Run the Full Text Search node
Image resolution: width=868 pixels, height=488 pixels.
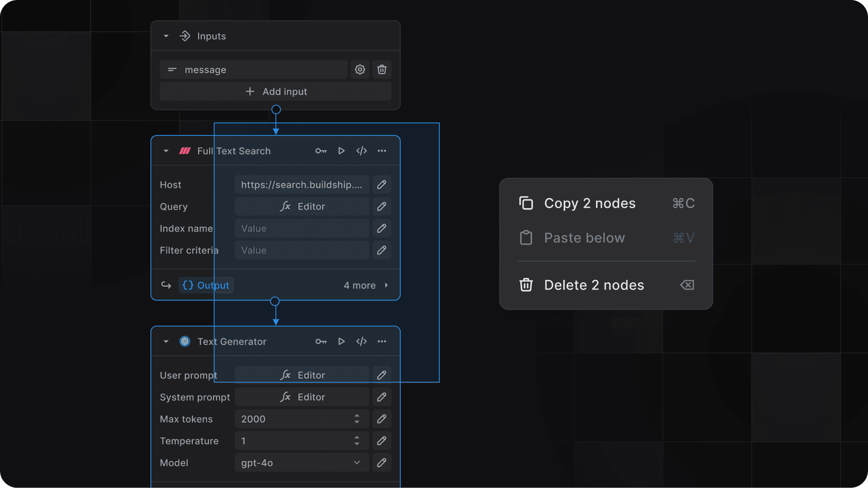click(341, 151)
